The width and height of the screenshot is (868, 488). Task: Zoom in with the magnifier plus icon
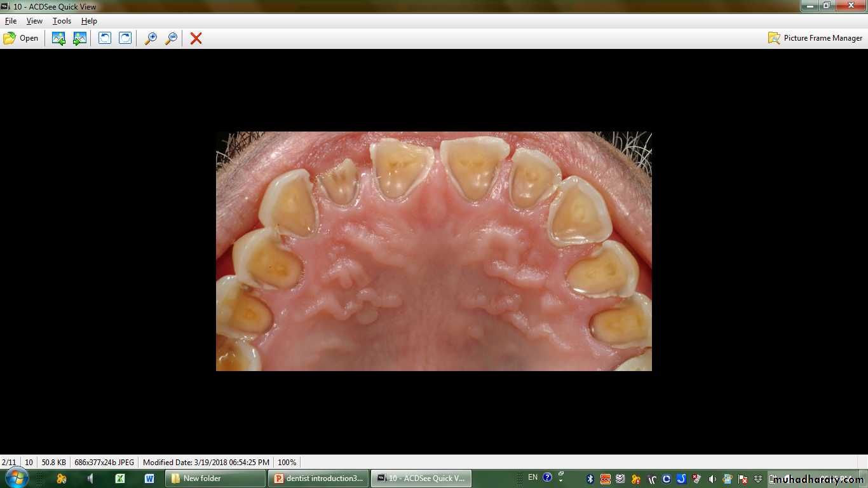coord(151,38)
